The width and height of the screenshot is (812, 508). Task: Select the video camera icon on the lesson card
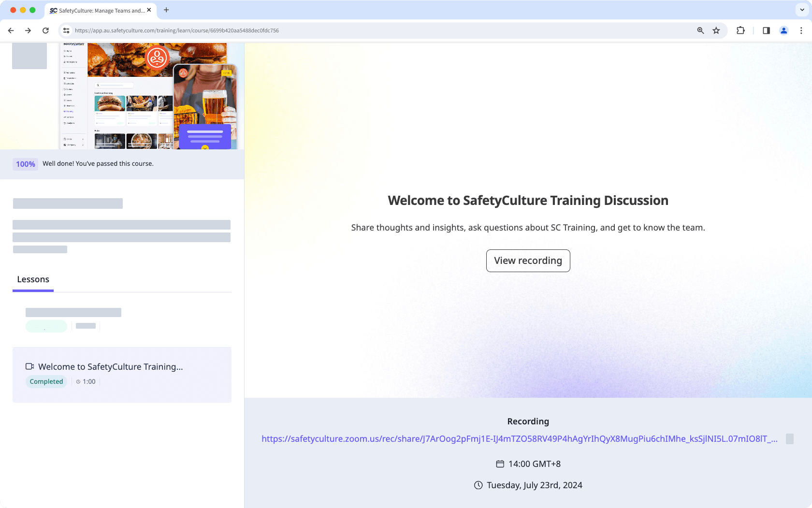30,366
